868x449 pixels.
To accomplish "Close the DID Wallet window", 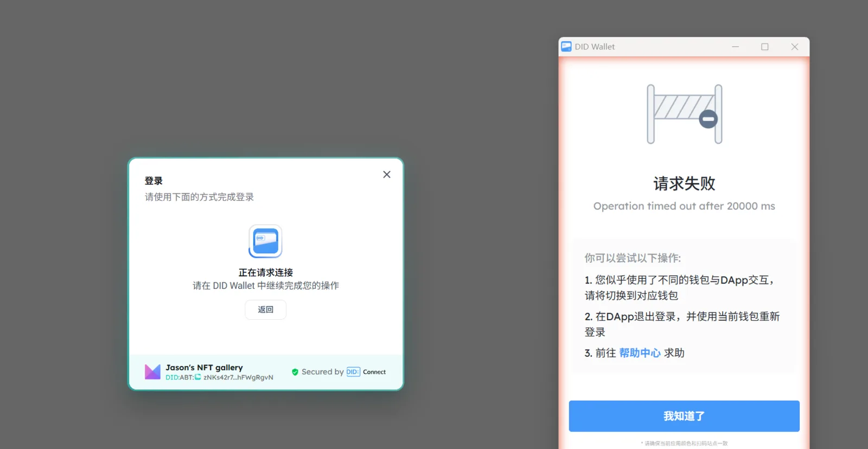I will coord(795,47).
